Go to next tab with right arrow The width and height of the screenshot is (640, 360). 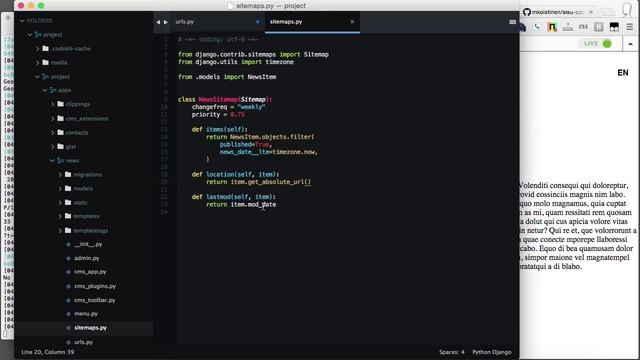[x=166, y=22]
